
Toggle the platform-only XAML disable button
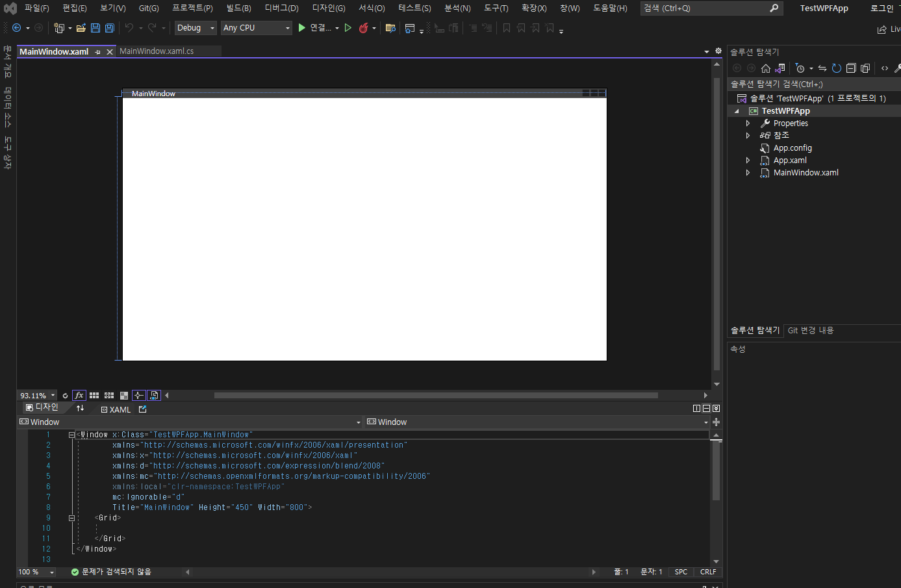pyautogui.click(x=154, y=395)
